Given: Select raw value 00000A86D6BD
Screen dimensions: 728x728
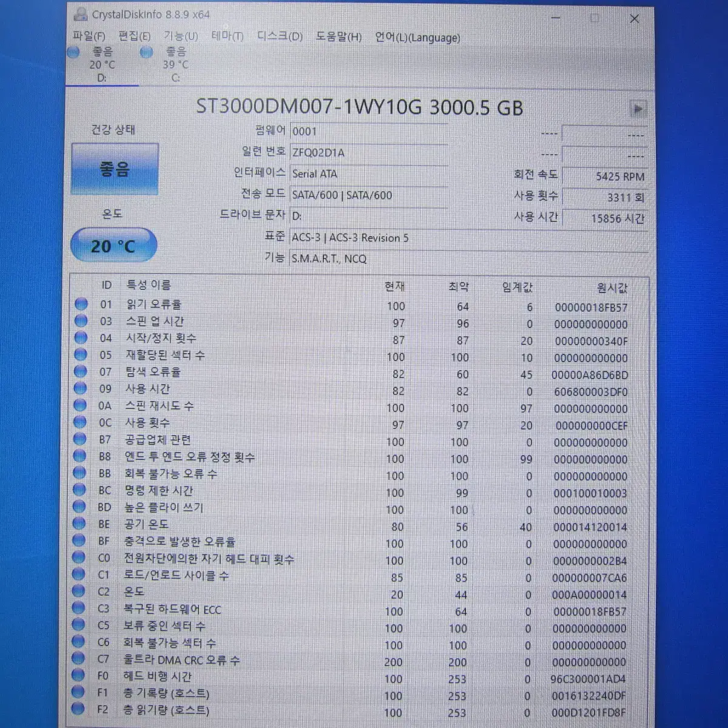Looking at the screenshot, I should 590,376.
